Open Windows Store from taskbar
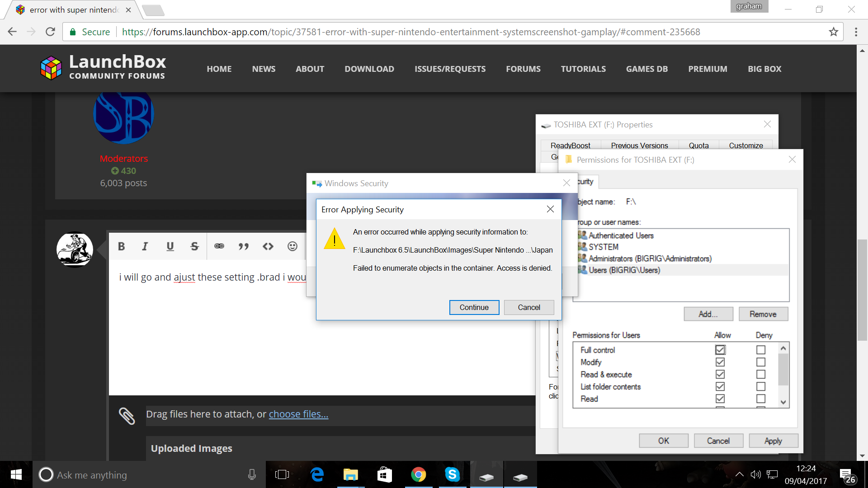 pyautogui.click(x=385, y=474)
